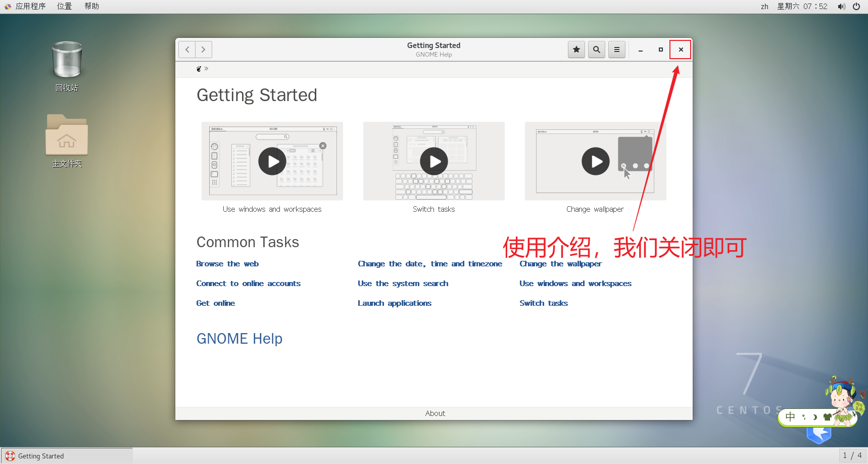Select the 回收站 trash desktop icon

67,66
